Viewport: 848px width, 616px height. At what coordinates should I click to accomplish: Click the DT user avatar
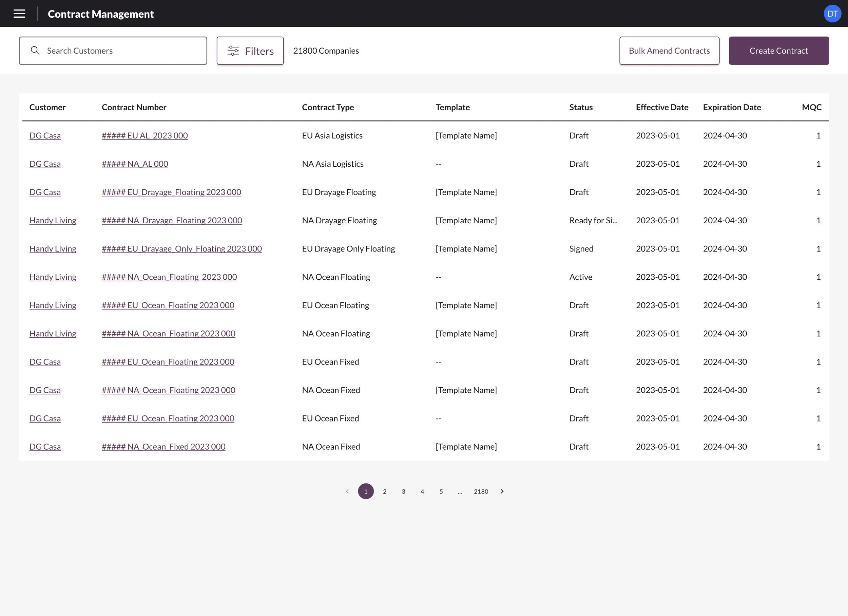[x=832, y=14]
